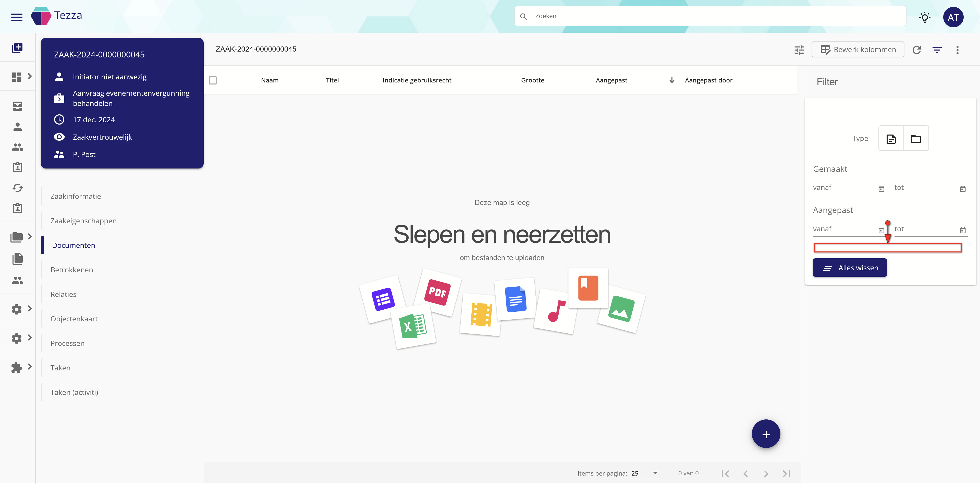
Task: Toggle the filter list icon
Action: click(x=937, y=50)
